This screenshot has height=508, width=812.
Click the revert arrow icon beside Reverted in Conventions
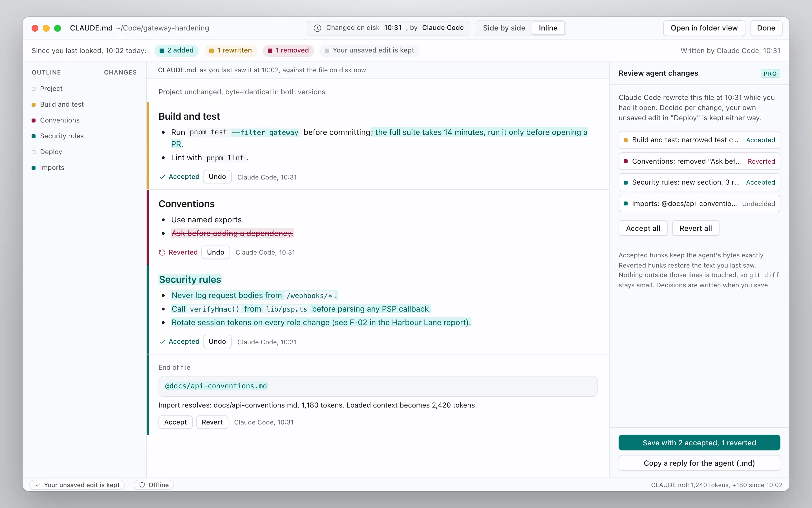[x=162, y=253]
